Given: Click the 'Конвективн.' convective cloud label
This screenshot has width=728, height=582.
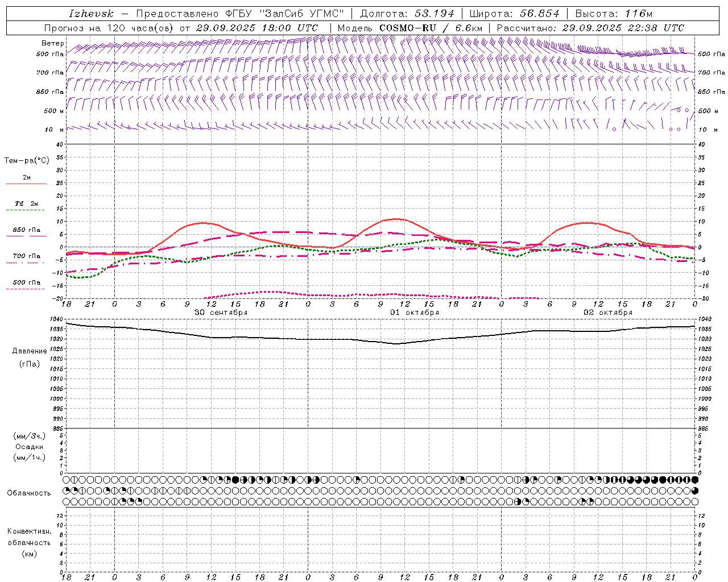Looking at the screenshot, I should point(29,531).
